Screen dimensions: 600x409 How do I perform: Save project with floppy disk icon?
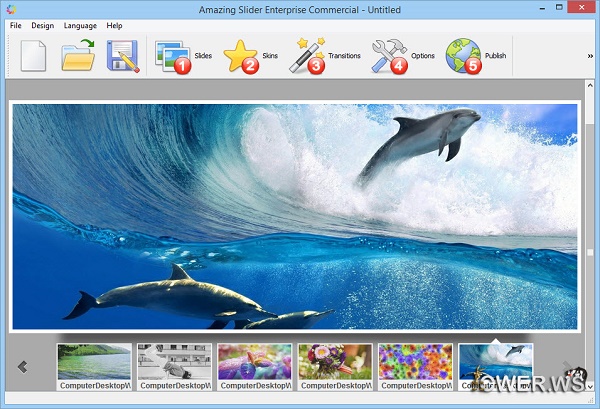[x=123, y=56]
